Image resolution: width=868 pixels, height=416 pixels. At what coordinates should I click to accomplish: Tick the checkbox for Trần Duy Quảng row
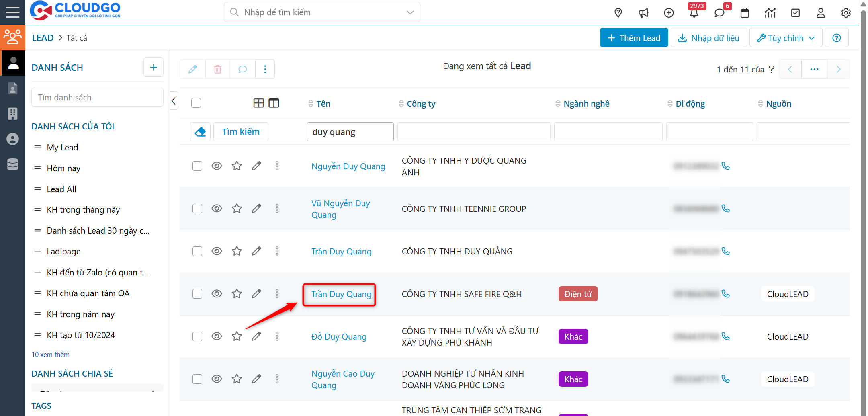(x=197, y=251)
